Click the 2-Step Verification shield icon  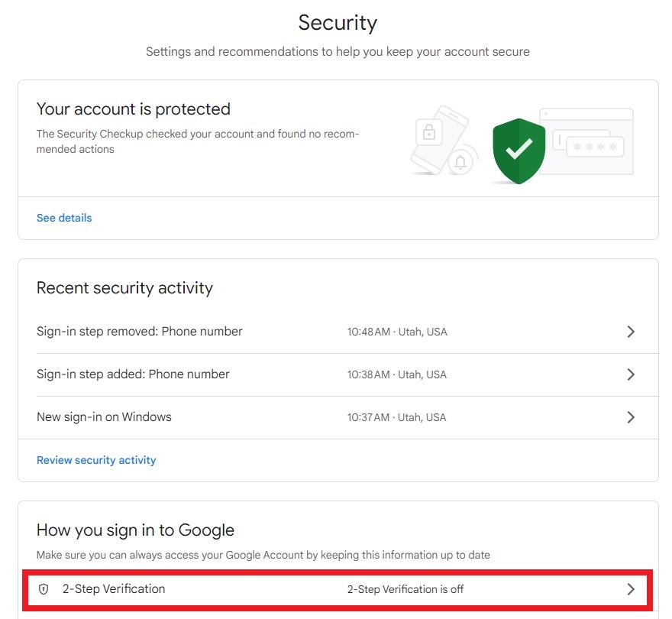pos(44,589)
